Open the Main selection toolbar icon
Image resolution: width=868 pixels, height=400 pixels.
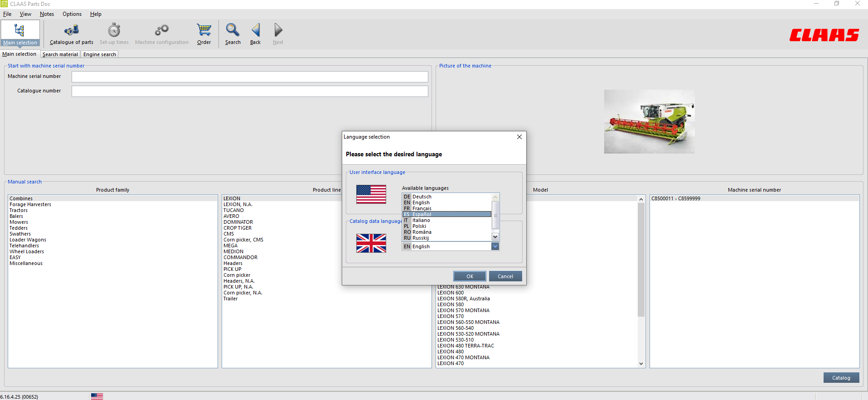pos(20,33)
